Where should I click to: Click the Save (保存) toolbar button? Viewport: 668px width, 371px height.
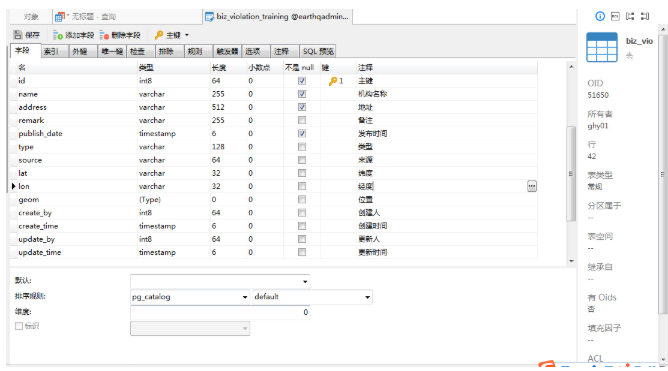[x=27, y=35]
